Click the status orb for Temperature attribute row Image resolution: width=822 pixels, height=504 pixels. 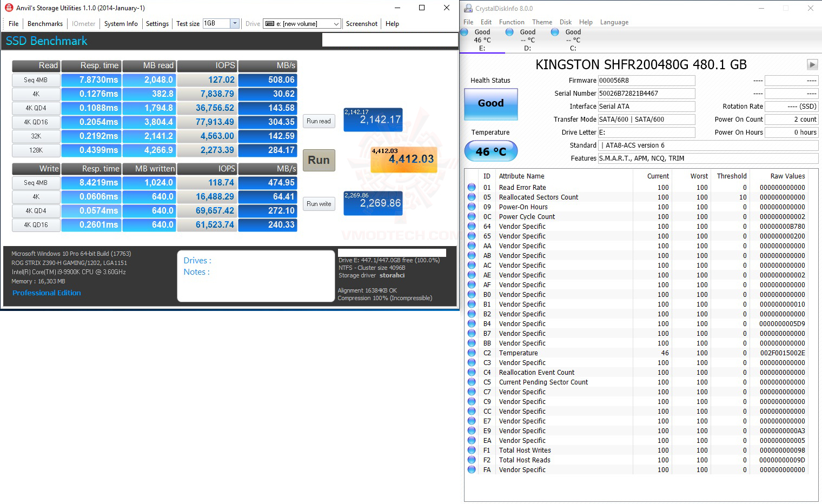click(472, 353)
